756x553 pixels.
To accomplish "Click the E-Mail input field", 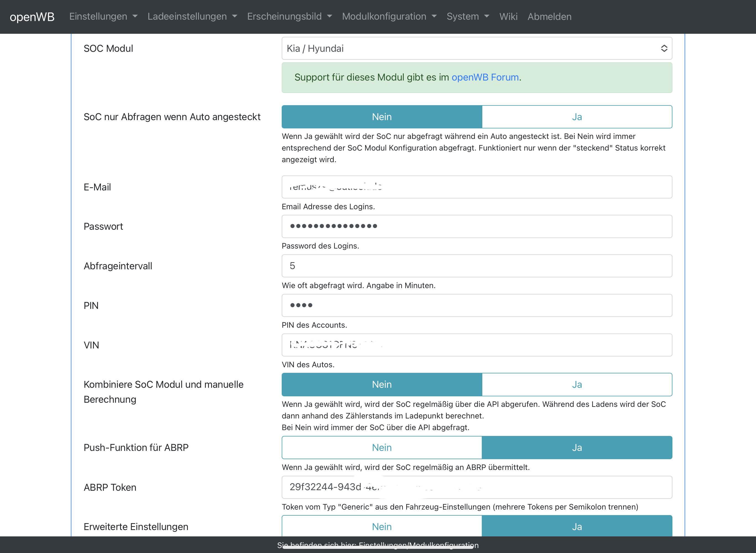I will [477, 187].
